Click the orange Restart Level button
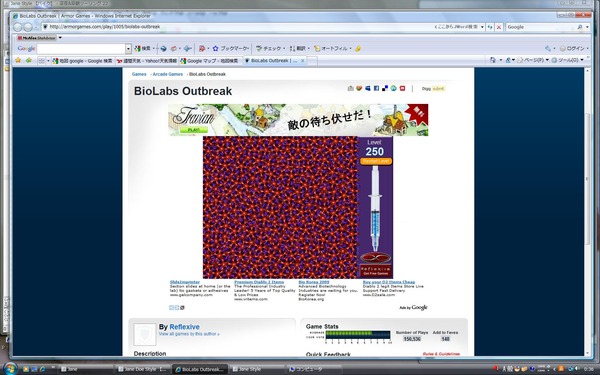Image resolution: width=600 pixels, height=375 pixels. click(376, 161)
